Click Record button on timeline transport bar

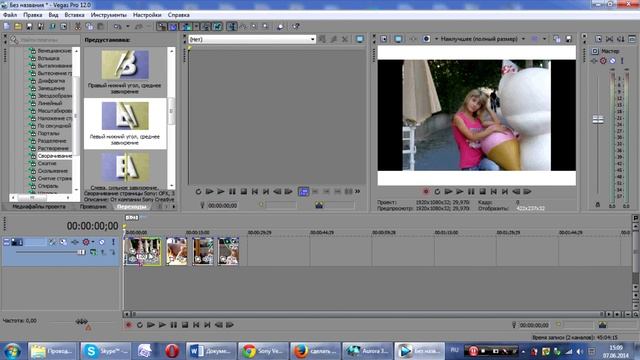coord(129,325)
